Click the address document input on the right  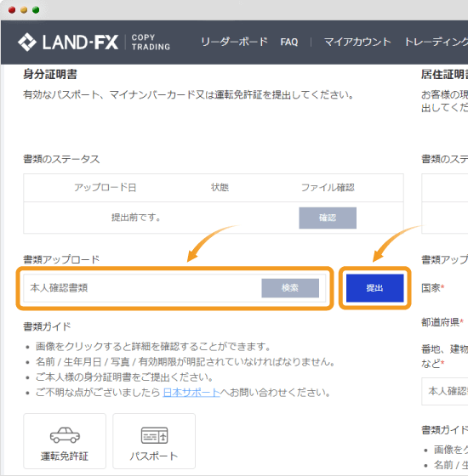pos(445,391)
